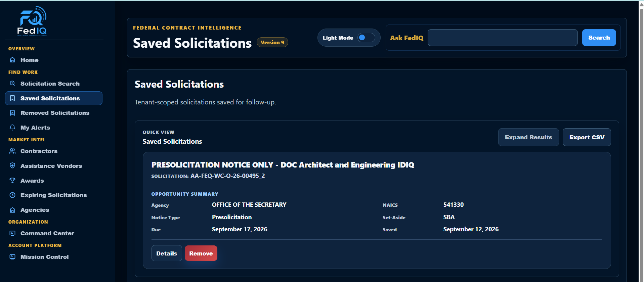644x282 pixels.
Task: Click the Search button
Action: 599,38
